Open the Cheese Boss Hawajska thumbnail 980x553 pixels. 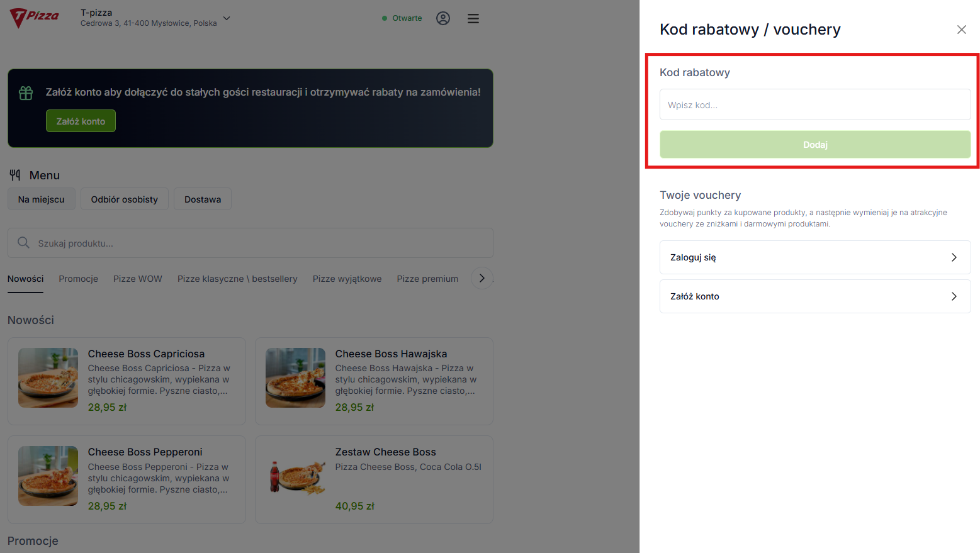click(x=295, y=378)
